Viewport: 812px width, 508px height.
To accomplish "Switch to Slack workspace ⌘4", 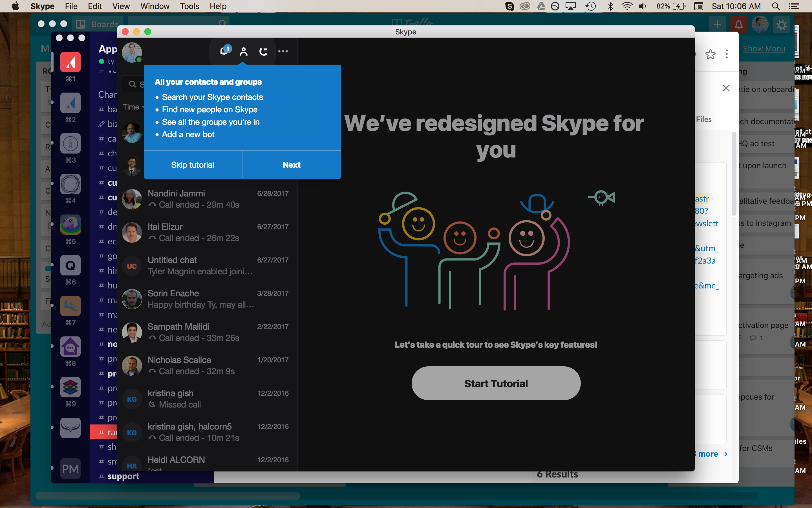I will [70, 184].
